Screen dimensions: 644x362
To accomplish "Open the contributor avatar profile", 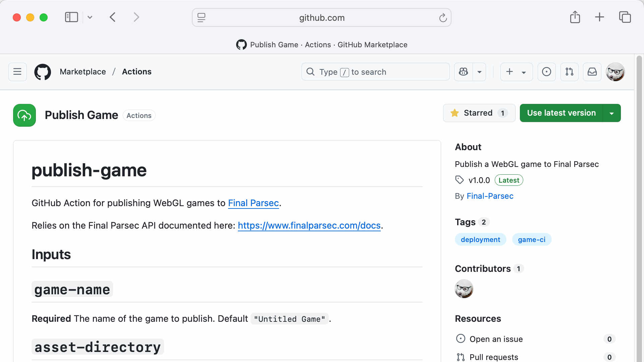I will coord(464,289).
